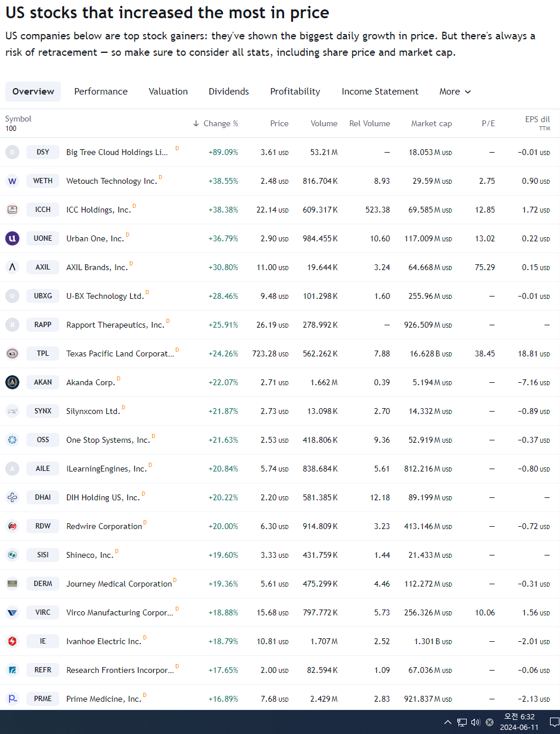Click the Redwire Corporation logo icon
The height and width of the screenshot is (734, 560).
[12, 526]
